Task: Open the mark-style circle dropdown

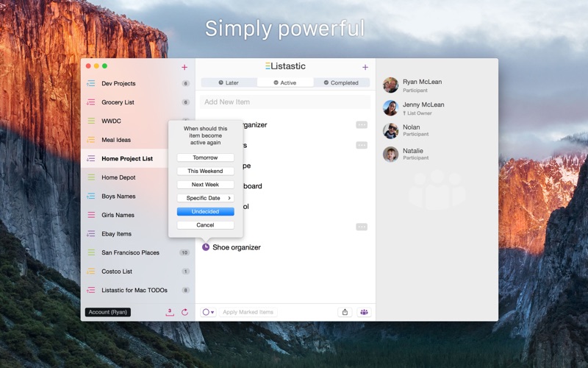Action: point(208,312)
